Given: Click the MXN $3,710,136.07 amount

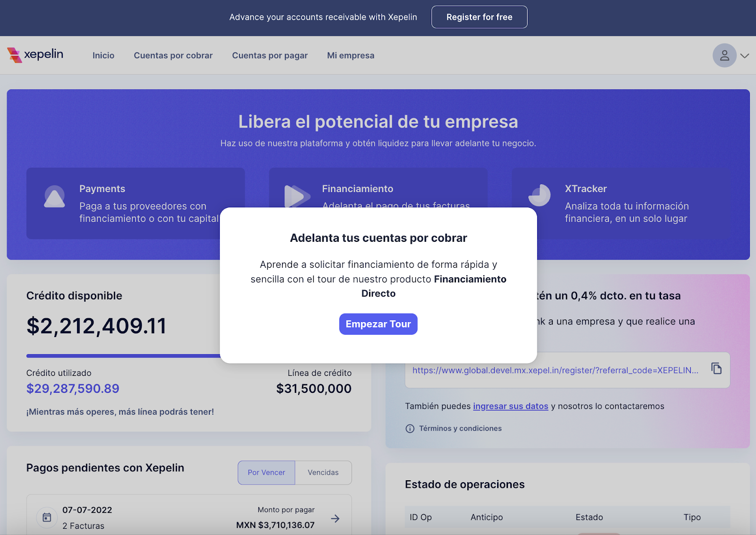Looking at the screenshot, I should (275, 525).
